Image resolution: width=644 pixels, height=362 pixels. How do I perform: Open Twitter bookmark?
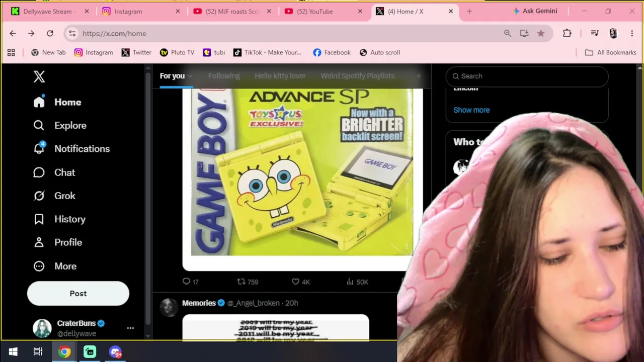point(136,52)
